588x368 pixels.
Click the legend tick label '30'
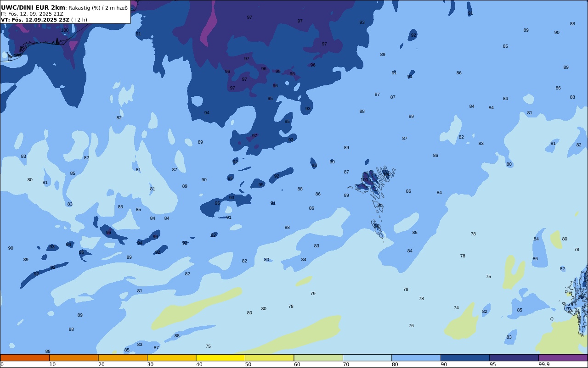click(x=150, y=364)
